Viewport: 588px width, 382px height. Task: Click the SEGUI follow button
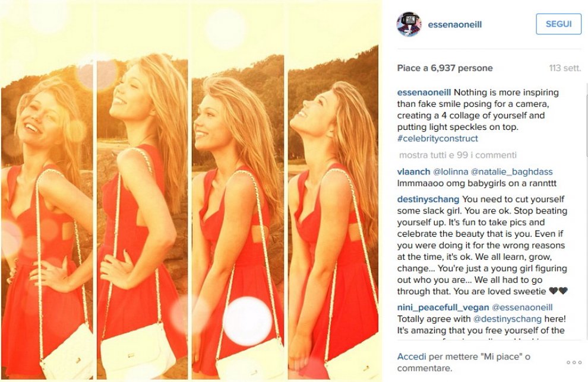[558, 24]
